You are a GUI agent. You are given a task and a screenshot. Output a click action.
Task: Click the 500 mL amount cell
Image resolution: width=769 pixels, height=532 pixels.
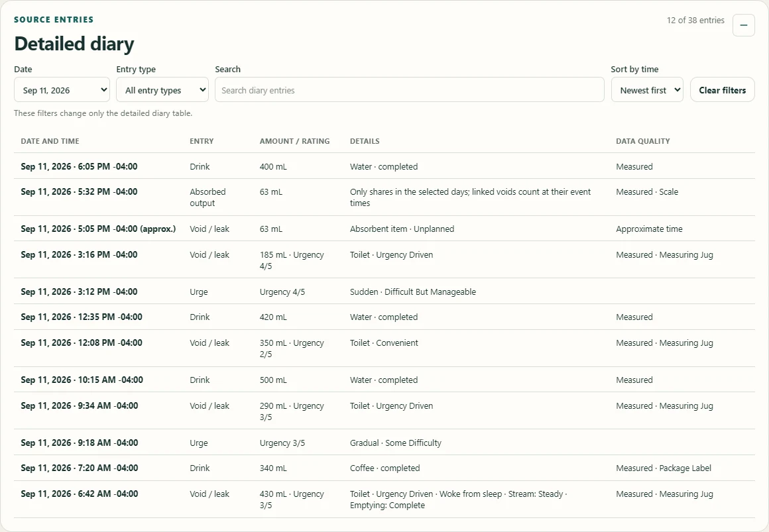[x=273, y=380]
